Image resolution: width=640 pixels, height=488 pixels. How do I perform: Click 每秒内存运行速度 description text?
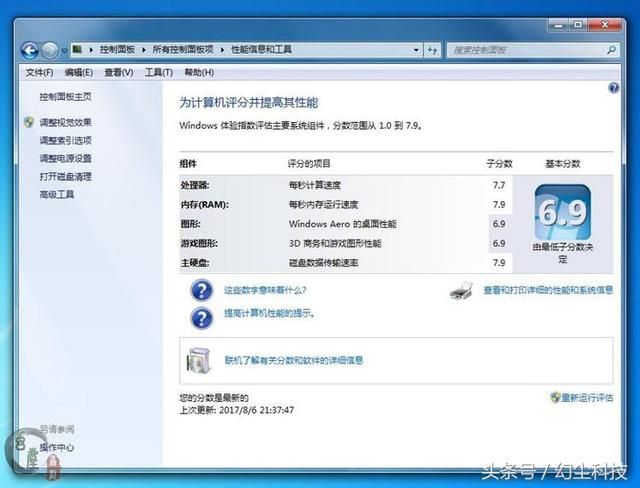pyautogui.click(x=323, y=204)
